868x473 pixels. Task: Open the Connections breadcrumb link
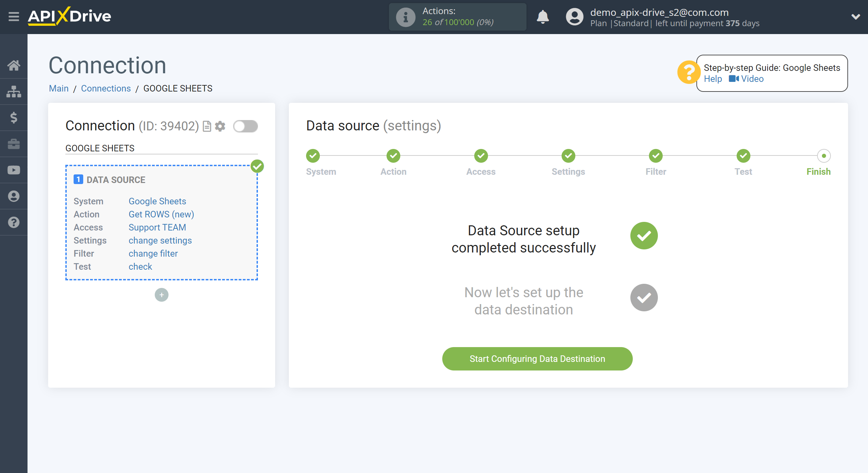click(105, 88)
